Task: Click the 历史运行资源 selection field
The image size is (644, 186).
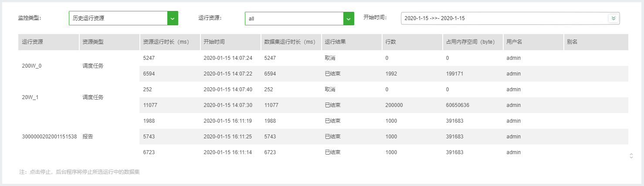Action: point(118,18)
